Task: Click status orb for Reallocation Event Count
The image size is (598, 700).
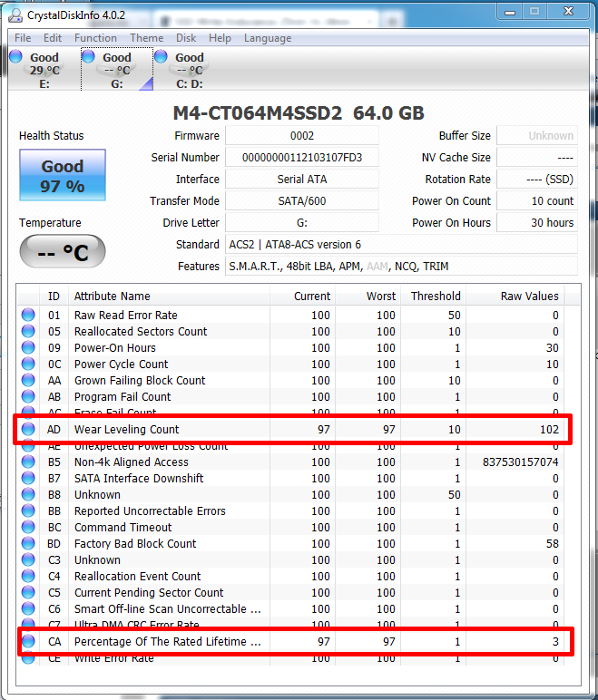Action: coord(28,576)
